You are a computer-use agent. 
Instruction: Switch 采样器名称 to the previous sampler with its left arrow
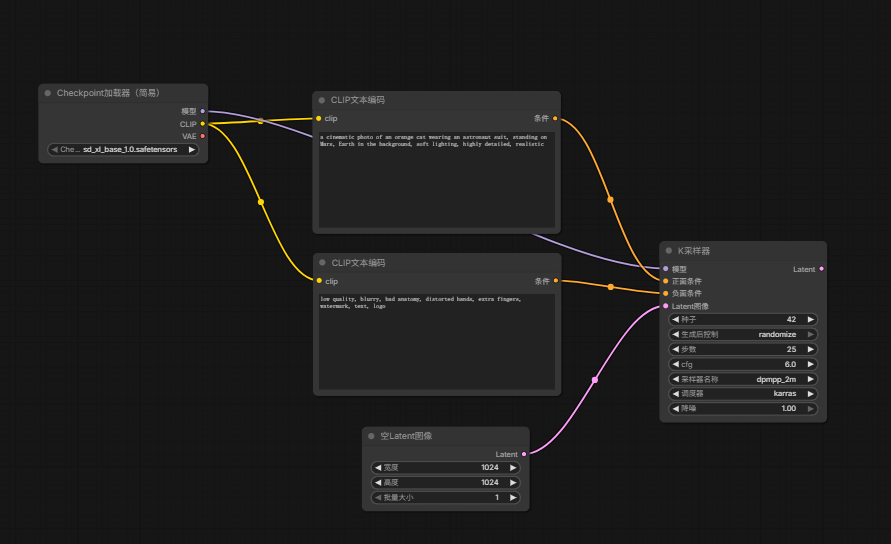676,379
